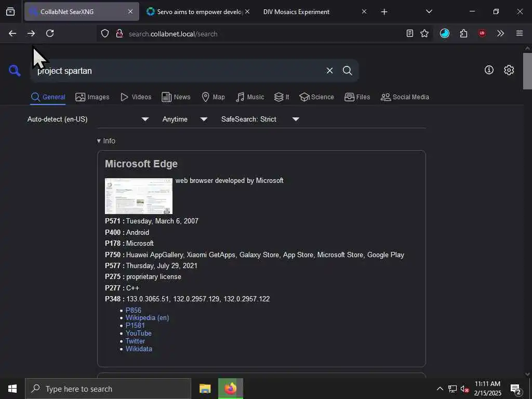The width and height of the screenshot is (532, 399).
Task: Open the Twitter link
Action: (x=135, y=341)
